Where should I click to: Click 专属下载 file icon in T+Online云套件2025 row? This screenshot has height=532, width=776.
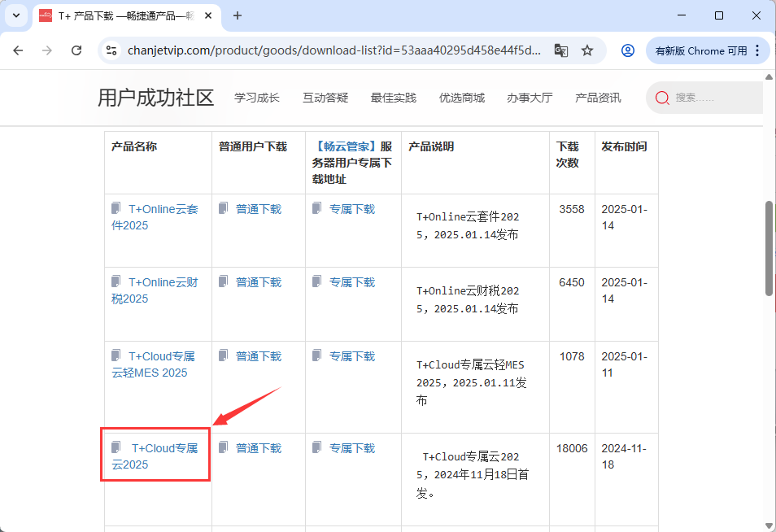pos(317,208)
